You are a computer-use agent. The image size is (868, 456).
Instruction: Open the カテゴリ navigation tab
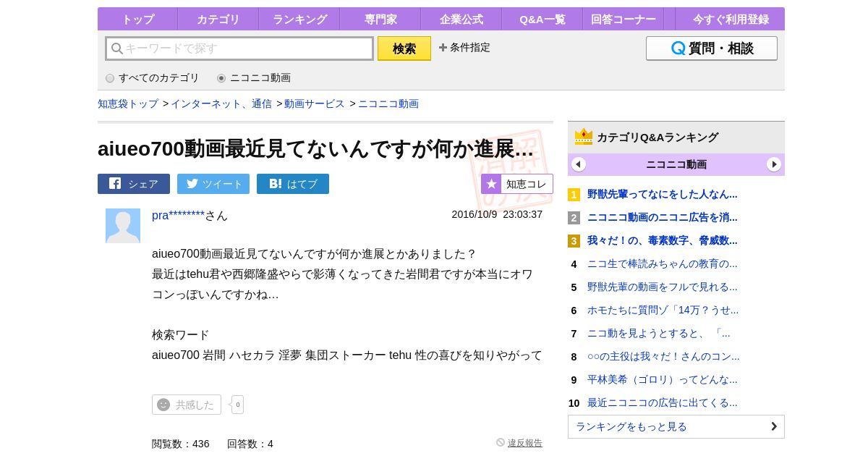(218, 20)
